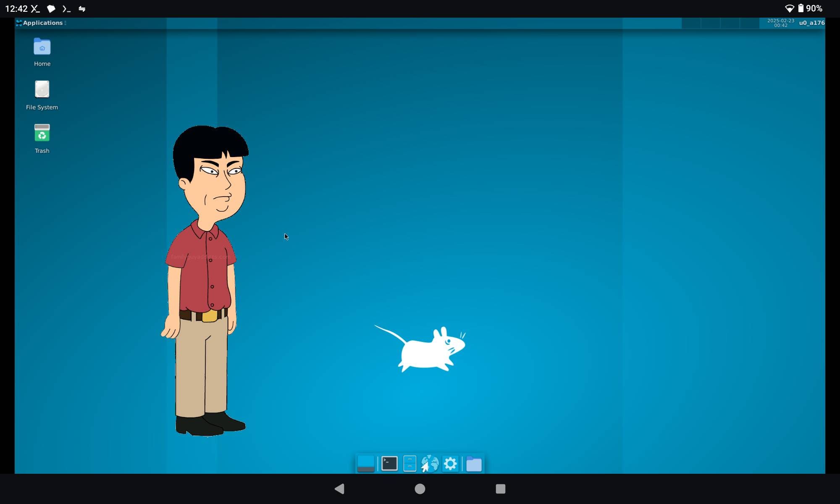Open the Applications menu
The image size is (840, 504).
click(x=41, y=23)
